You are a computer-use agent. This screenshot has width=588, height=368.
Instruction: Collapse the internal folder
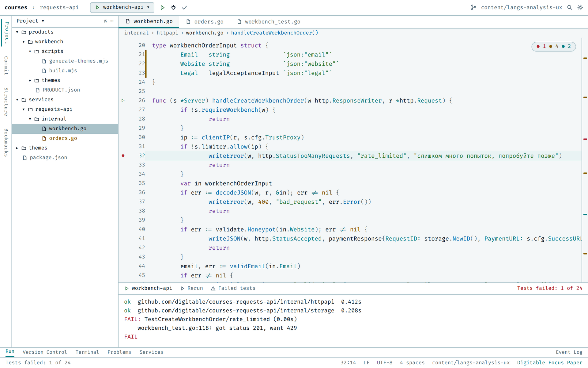pyautogui.click(x=30, y=119)
